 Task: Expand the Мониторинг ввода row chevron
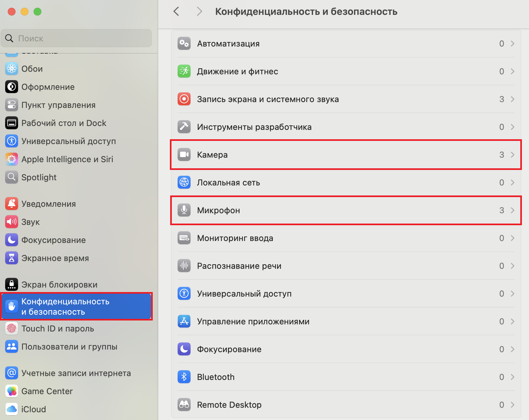point(513,238)
